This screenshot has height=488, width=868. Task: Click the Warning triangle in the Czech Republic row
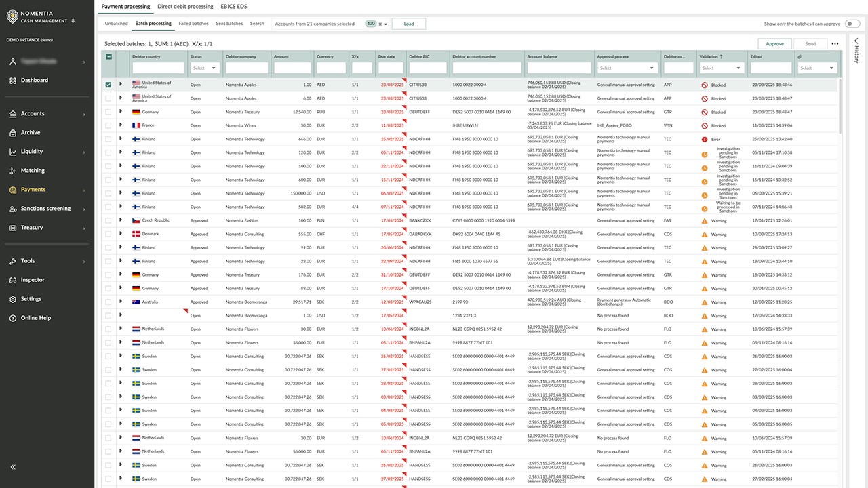coord(705,221)
